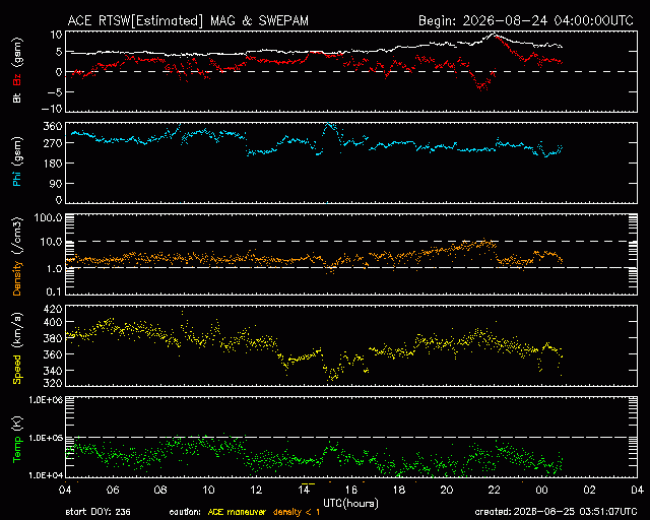The image size is (650, 520).
Task: Click the 'Begin: 2026-08-24 04:00:00UTC' text
Action: click(526, 21)
